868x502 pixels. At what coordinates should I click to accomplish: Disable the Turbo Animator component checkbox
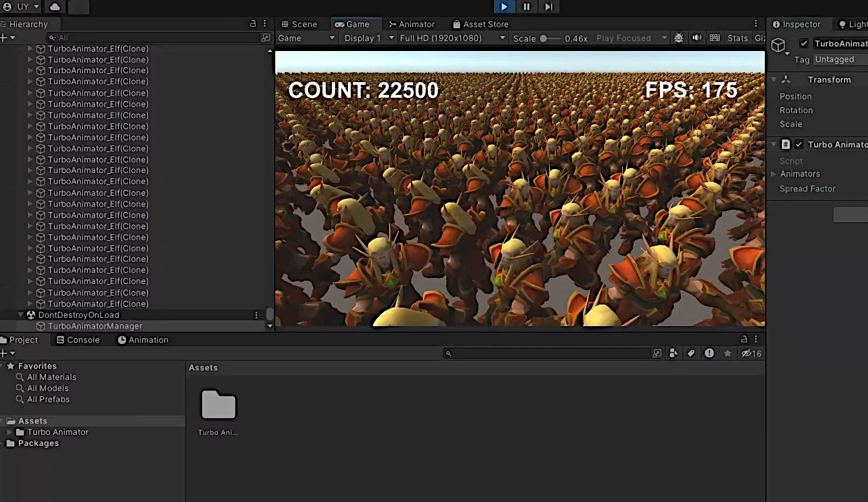(799, 144)
